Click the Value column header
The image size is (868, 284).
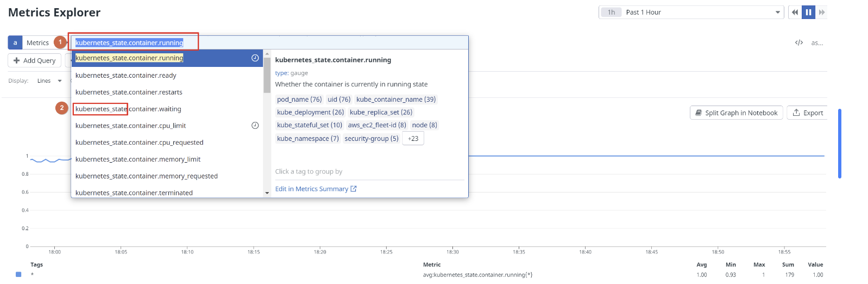pos(815,265)
